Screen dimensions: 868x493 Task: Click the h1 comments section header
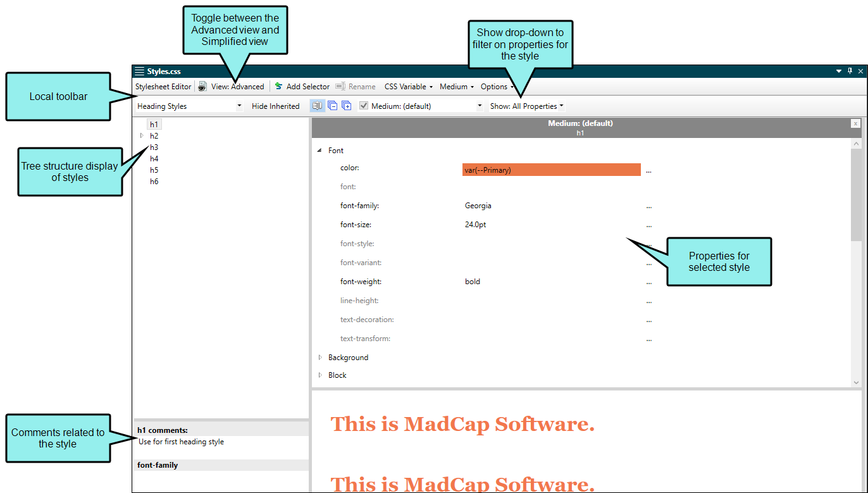[221, 430]
